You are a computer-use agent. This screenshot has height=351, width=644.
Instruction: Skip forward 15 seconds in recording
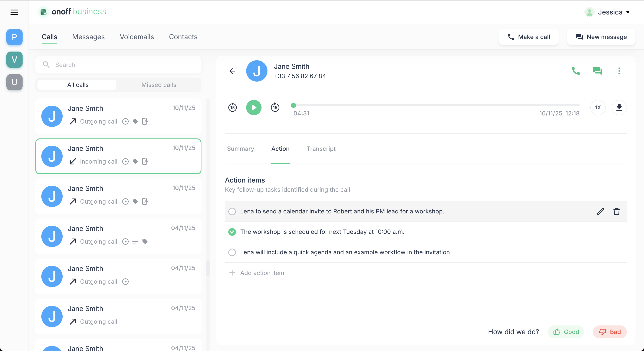tap(275, 108)
